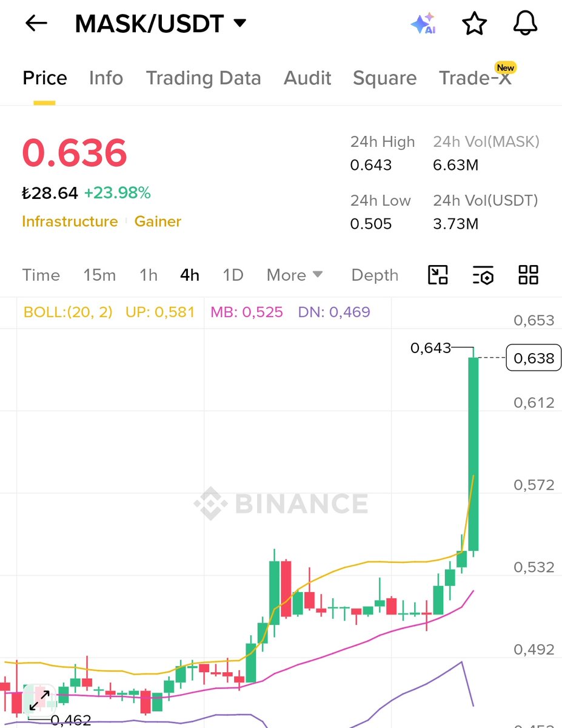Switch to the Info tab
Image resolution: width=562 pixels, height=728 pixels.
[x=106, y=78]
